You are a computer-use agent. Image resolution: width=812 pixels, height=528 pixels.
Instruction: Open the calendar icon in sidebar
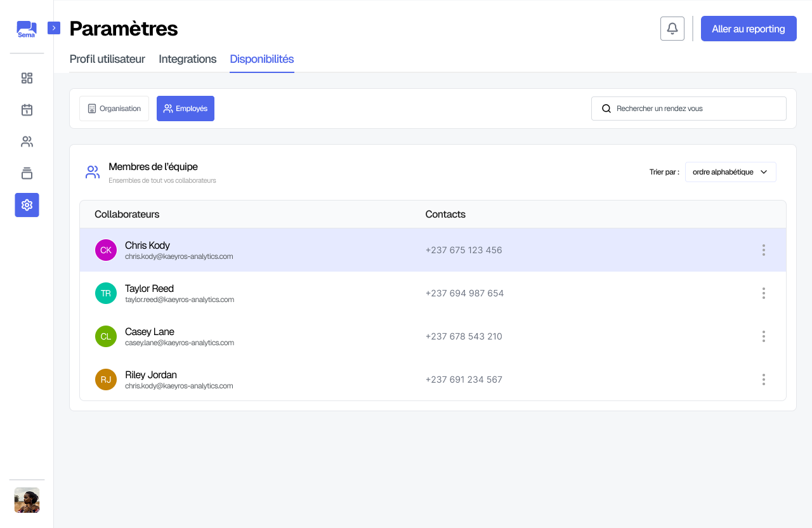tap(27, 110)
